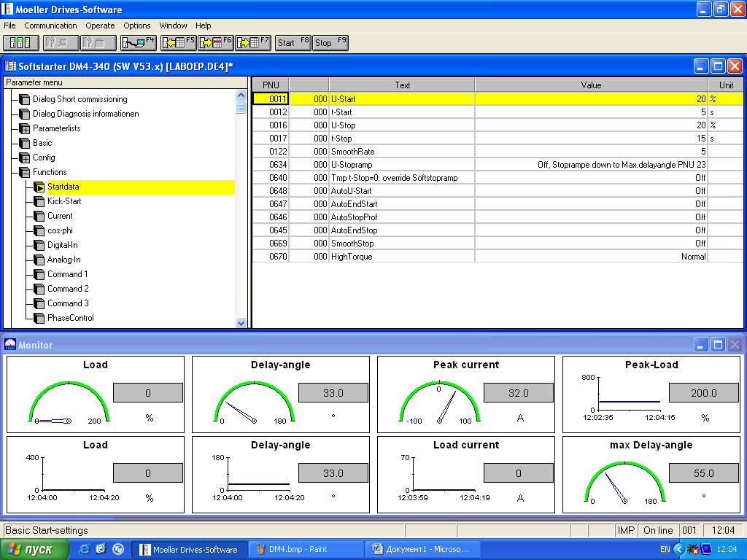Click the Unit column header

726,85
